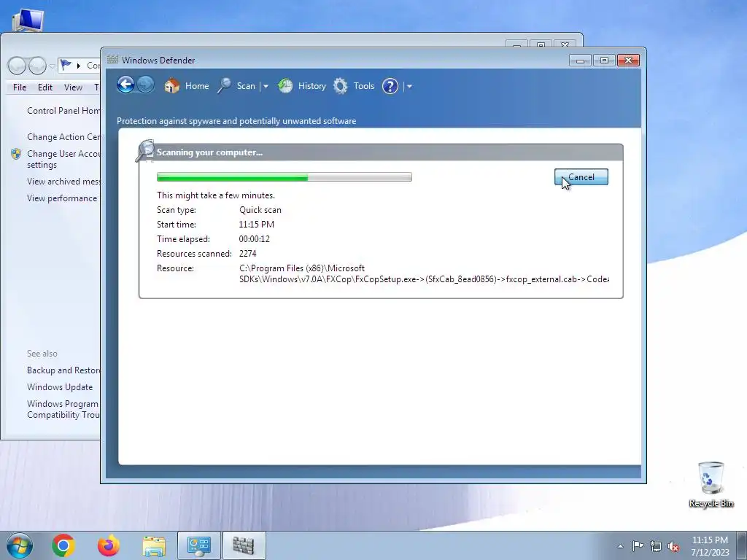Open View performance information link

click(x=63, y=198)
